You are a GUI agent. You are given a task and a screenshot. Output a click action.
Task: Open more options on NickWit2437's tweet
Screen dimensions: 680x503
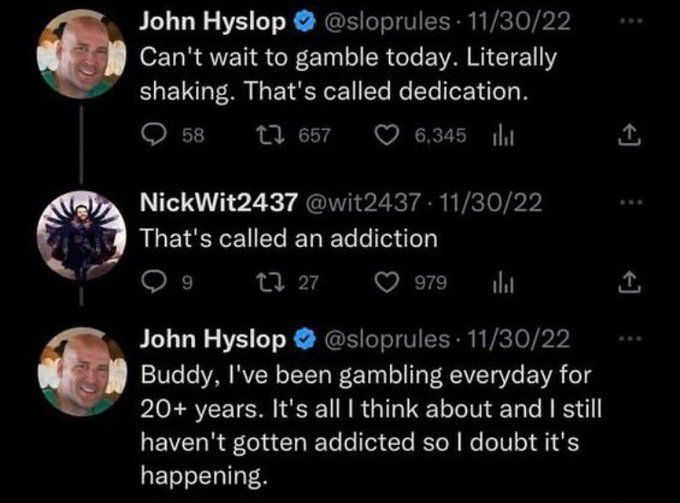(x=630, y=203)
